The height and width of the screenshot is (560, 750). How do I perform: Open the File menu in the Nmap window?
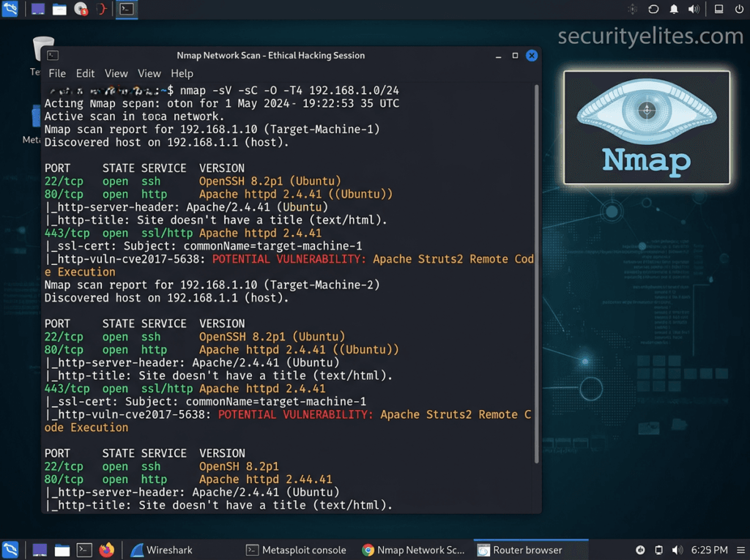click(x=57, y=73)
